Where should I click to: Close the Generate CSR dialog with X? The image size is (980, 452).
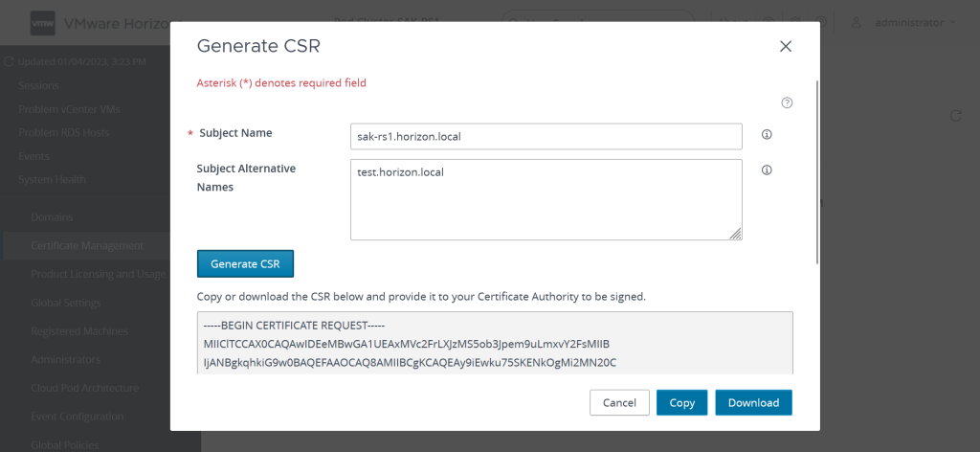(x=786, y=46)
